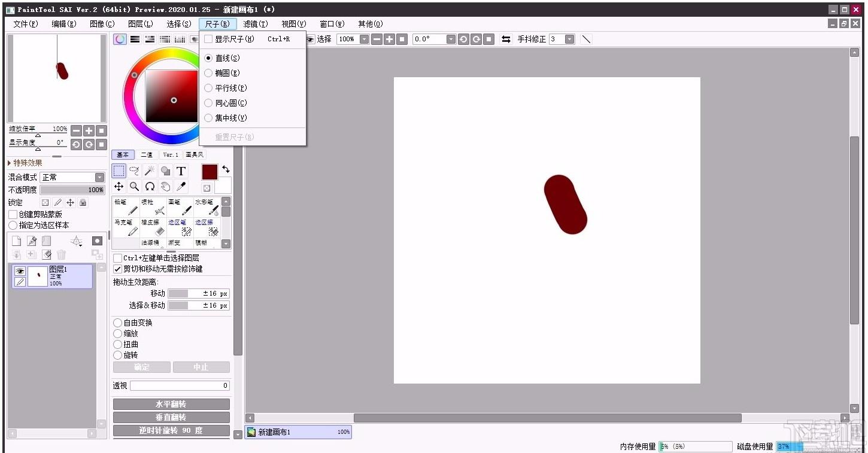Open the 文件 menu
The image size is (868, 453).
coord(26,24)
